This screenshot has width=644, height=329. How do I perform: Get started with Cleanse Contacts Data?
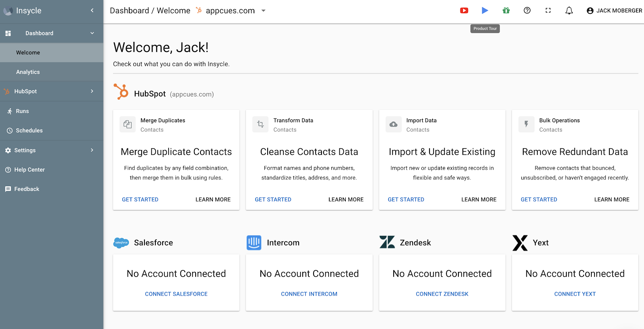(x=273, y=199)
